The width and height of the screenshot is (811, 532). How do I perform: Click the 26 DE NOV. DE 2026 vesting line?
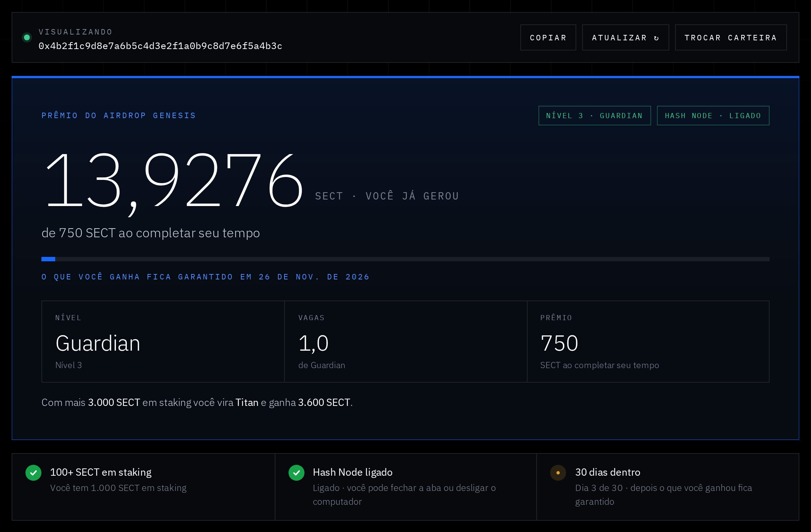(x=205, y=277)
